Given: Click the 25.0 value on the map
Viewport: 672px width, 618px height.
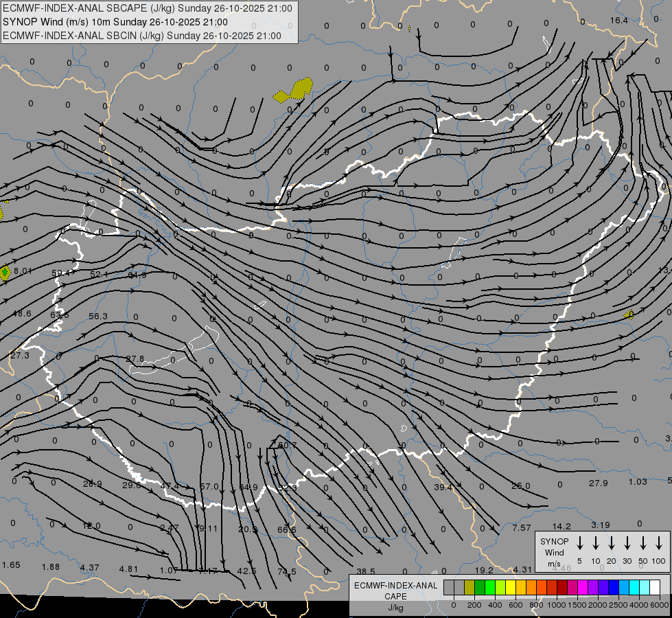Looking at the screenshot, I should pyautogui.click(x=521, y=486).
